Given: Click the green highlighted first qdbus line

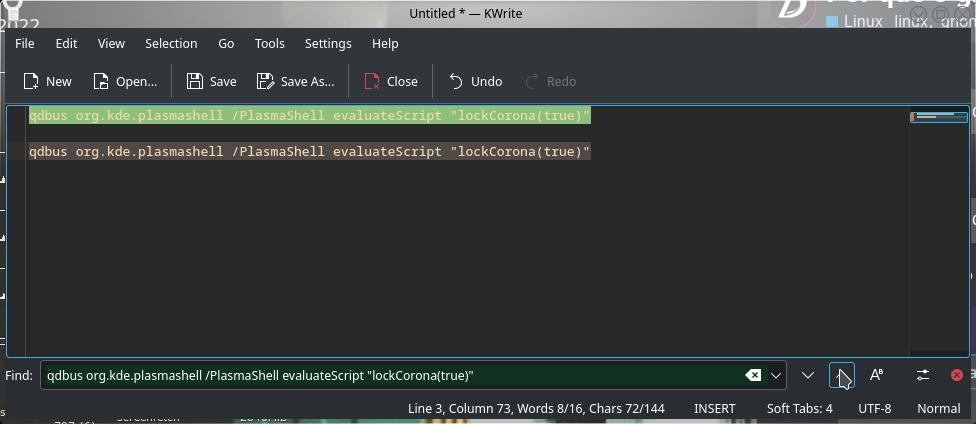Looking at the screenshot, I should (309, 116).
